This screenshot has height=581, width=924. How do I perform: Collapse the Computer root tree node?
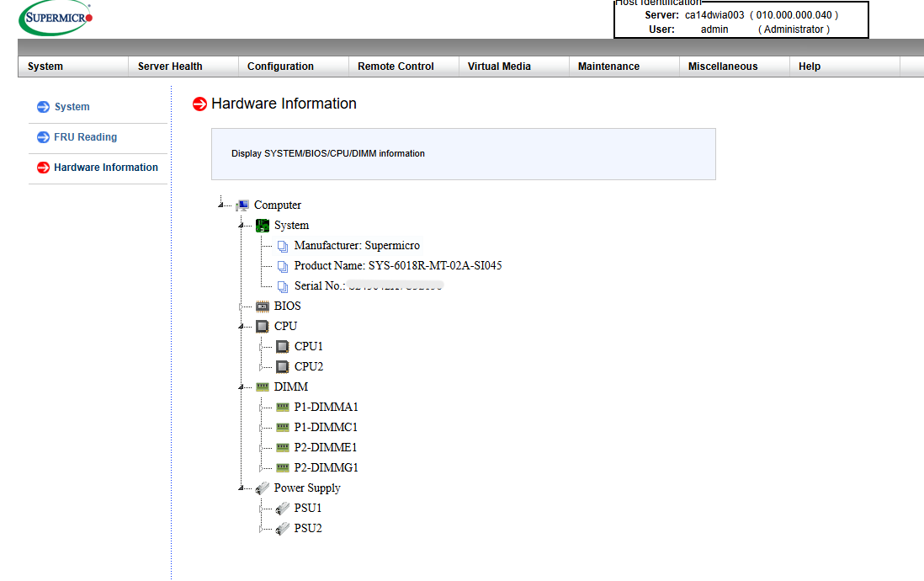tap(221, 205)
